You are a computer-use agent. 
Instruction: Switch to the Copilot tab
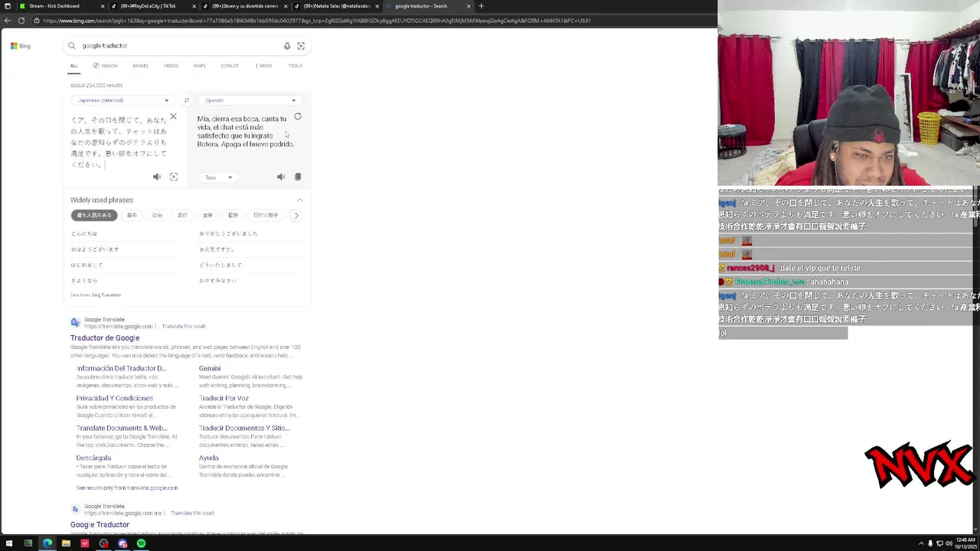[229, 66]
